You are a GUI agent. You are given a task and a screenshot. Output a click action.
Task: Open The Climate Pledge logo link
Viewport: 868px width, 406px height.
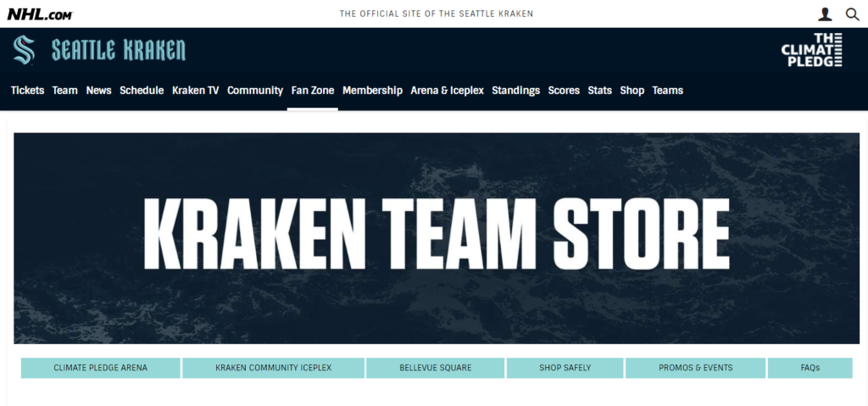(x=811, y=50)
